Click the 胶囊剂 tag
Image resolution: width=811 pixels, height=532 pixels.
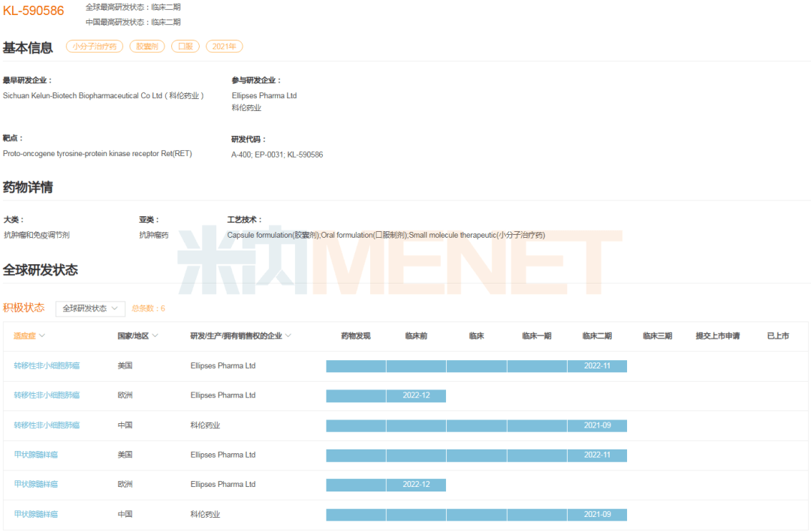tap(147, 47)
